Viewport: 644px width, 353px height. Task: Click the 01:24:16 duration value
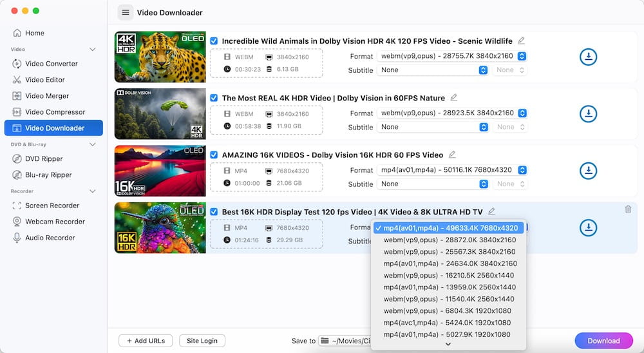point(247,240)
